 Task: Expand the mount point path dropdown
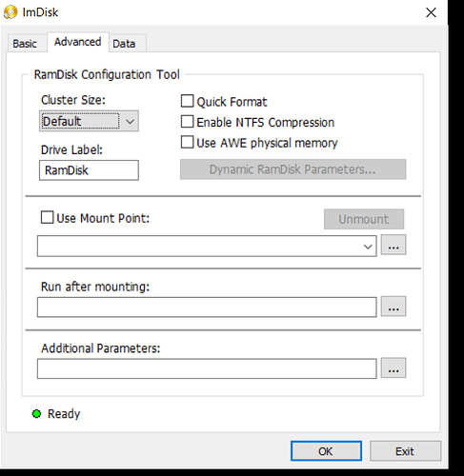(368, 247)
